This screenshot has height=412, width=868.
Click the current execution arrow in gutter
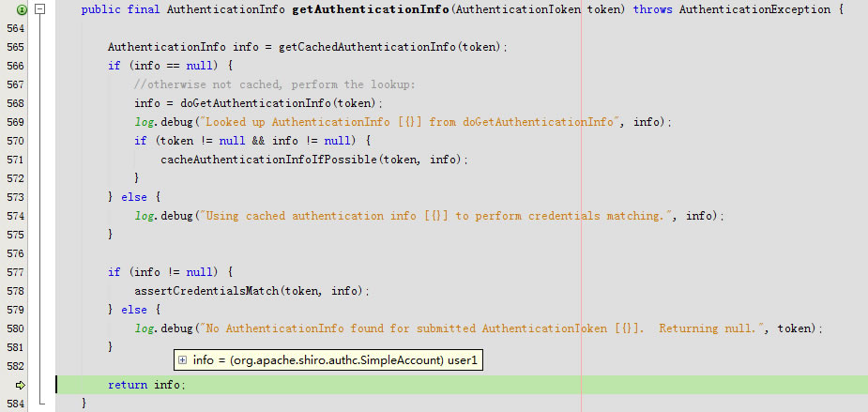pos(21,385)
